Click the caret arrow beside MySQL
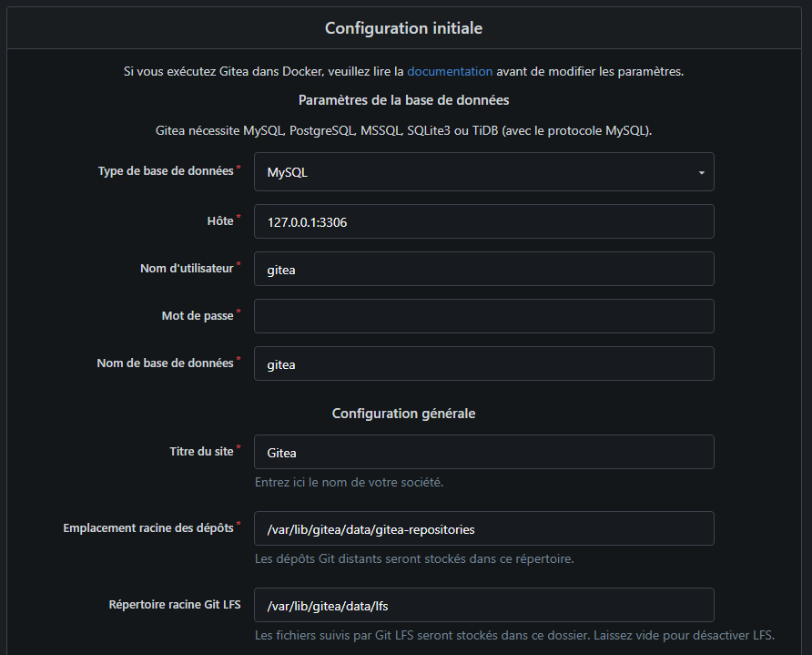Screen dimensions: 812x655 coord(701,172)
